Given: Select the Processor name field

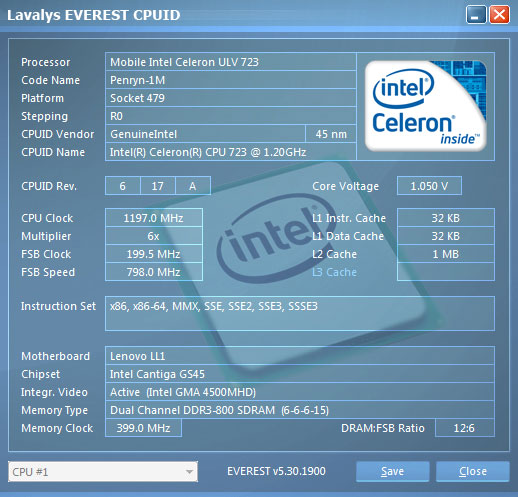Looking at the screenshot, I should (231, 62).
